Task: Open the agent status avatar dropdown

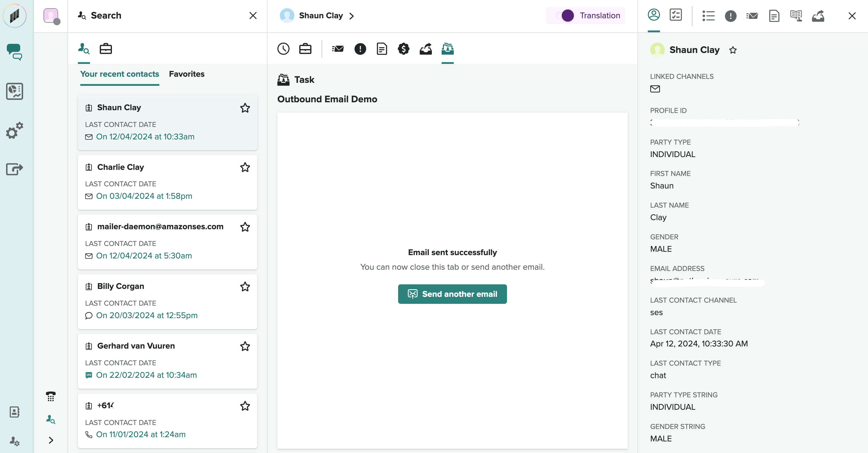Action: (x=51, y=16)
